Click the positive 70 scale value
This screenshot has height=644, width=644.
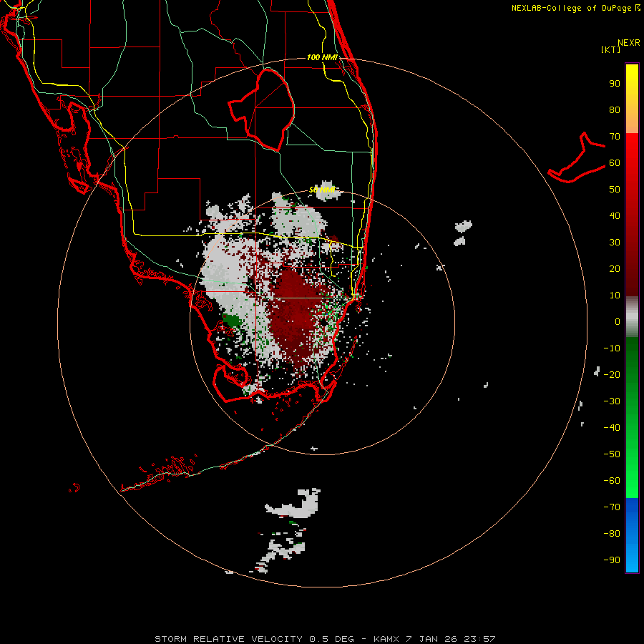(x=615, y=137)
